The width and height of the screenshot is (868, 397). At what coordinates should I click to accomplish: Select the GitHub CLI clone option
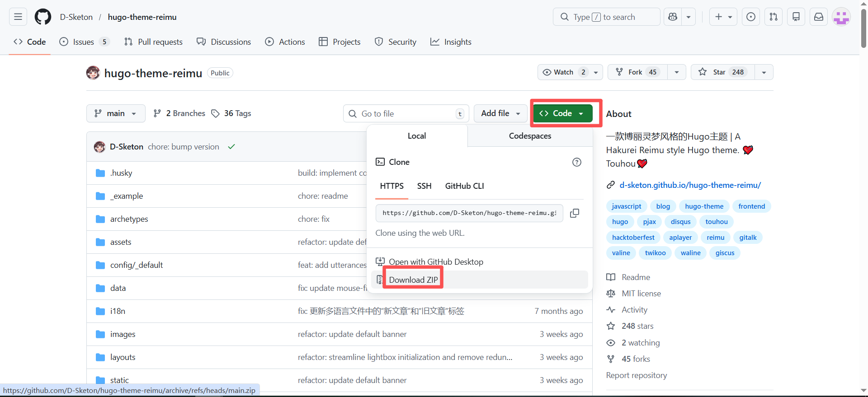tap(464, 186)
